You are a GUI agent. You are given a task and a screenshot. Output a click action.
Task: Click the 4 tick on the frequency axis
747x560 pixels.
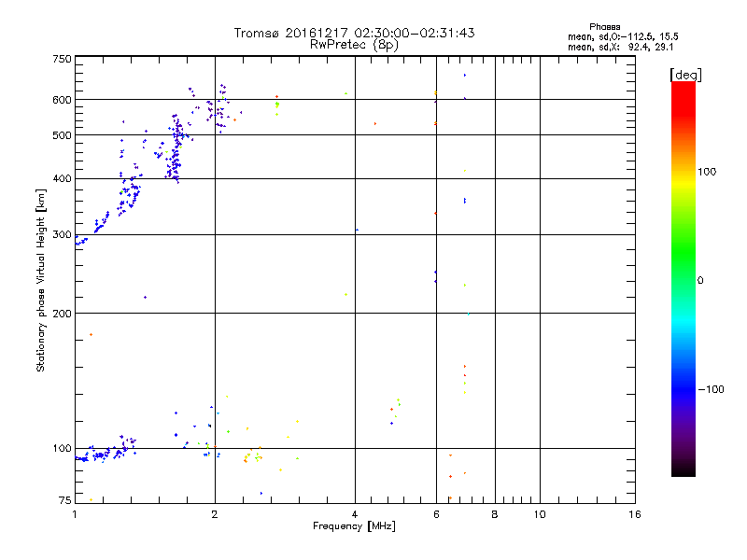355,514
